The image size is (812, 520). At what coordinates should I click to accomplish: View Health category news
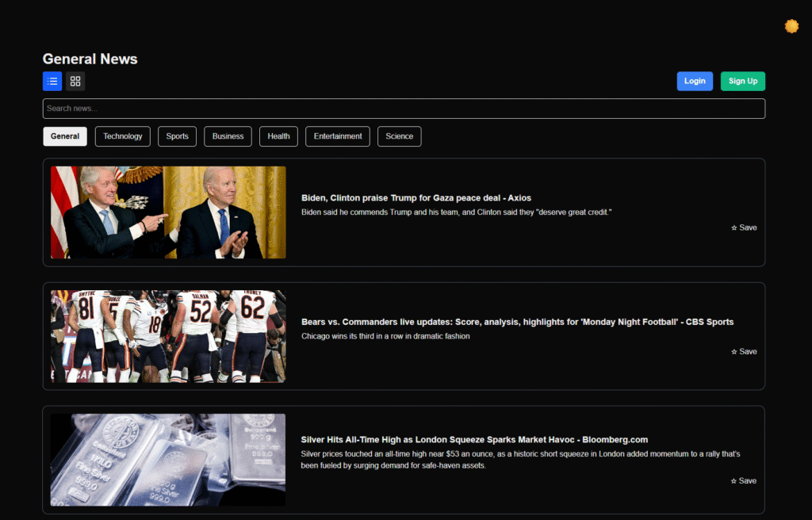pyautogui.click(x=278, y=136)
